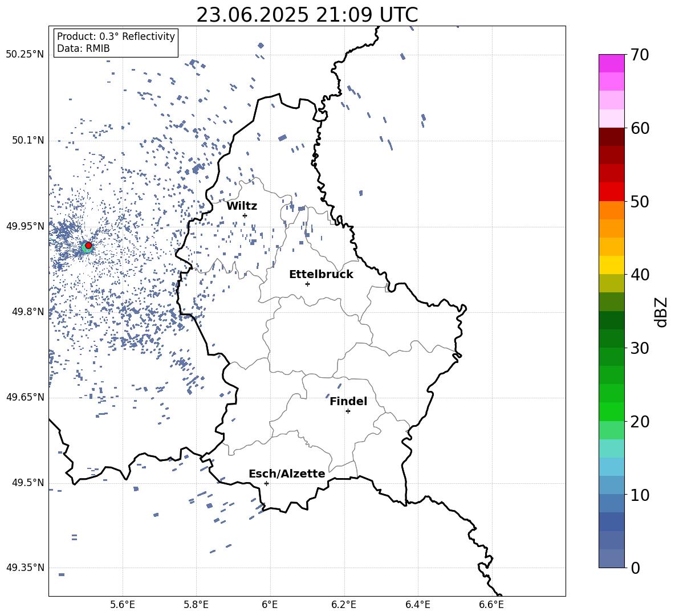The width and height of the screenshot is (675, 616).
Task: Click the dark red colorbar segment below 60
Action: pyautogui.click(x=611, y=137)
